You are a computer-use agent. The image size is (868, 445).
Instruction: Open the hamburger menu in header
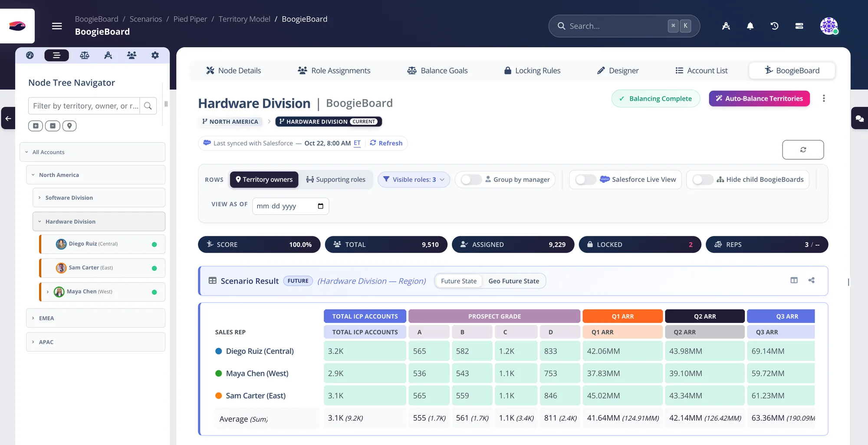[57, 26]
